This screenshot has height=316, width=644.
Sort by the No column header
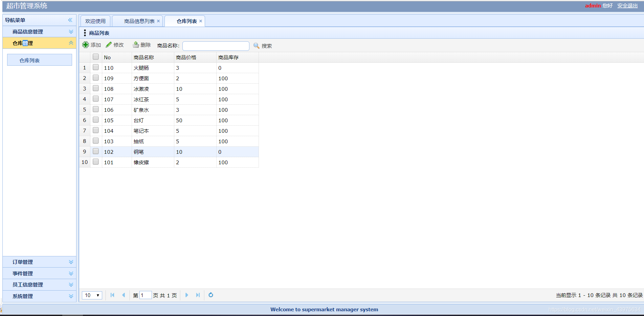[117, 57]
